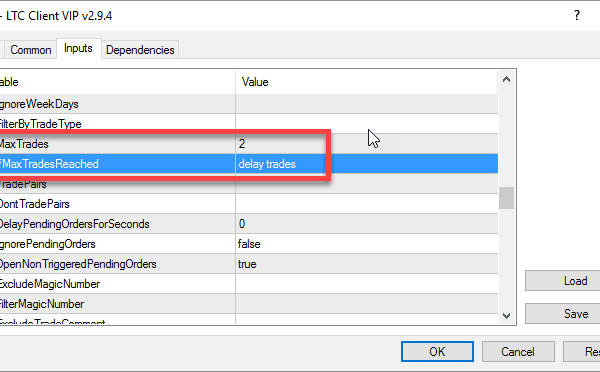Select the IgnorePendingOrders variable
Viewport: 600px width, 372px height.
tap(47, 244)
